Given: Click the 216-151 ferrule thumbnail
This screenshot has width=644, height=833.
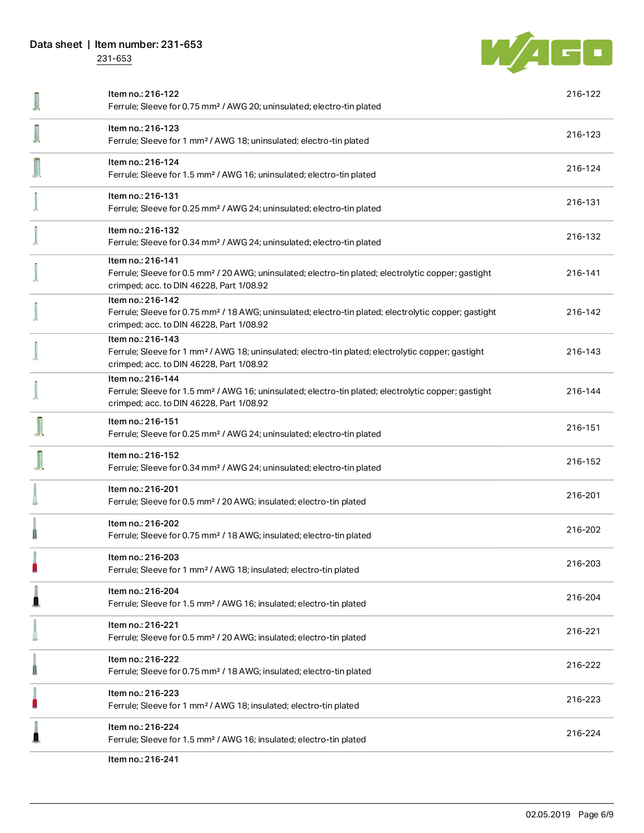Looking at the screenshot, I should click(x=39, y=426).
